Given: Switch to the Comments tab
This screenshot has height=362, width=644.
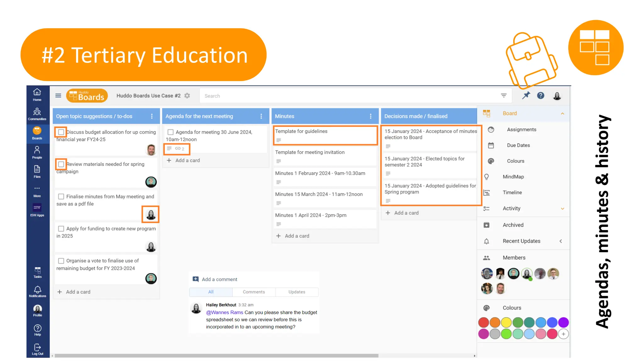Looking at the screenshot, I should 254,292.
